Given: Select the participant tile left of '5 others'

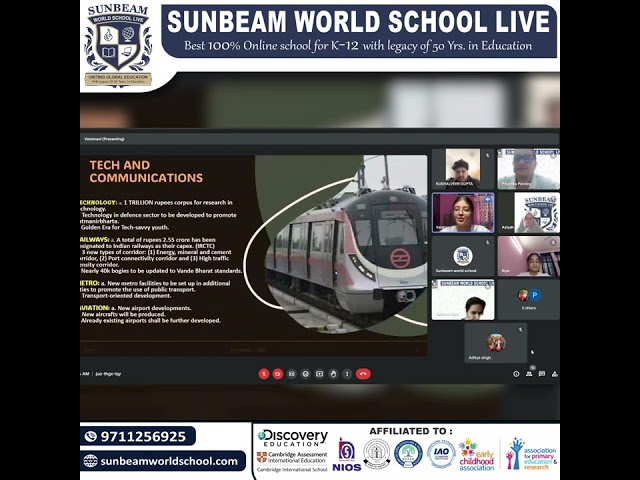Looking at the screenshot, I should tap(463, 300).
